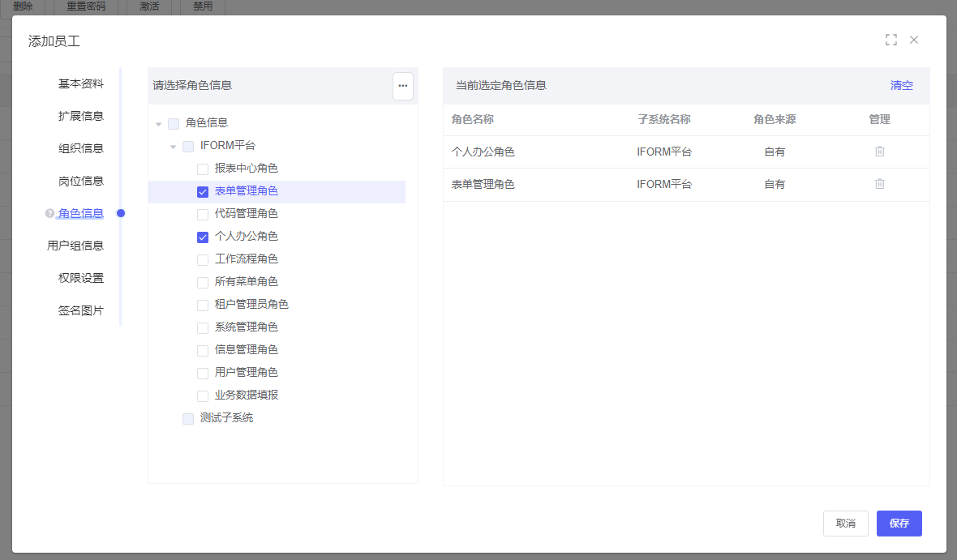This screenshot has height=560, width=957.
Task: Go to the 用户组信息 tab
Action: (x=75, y=246)
